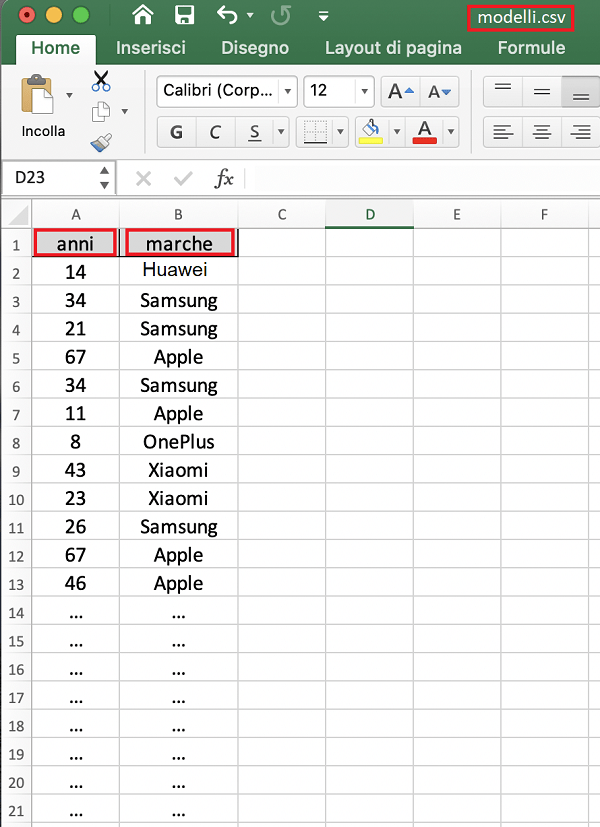Save the workbook with the floppy icon
Viewport: 600px width, 827px height.
(x=185, y=15)
